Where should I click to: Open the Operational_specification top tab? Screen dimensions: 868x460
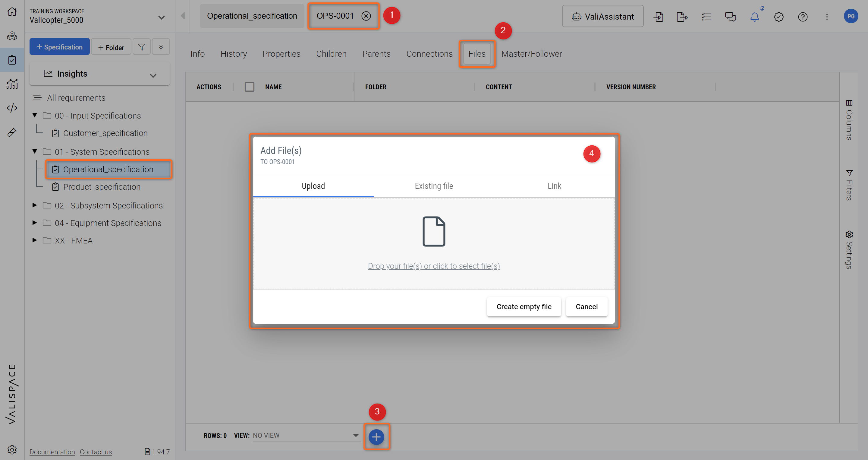coord(252,16)
